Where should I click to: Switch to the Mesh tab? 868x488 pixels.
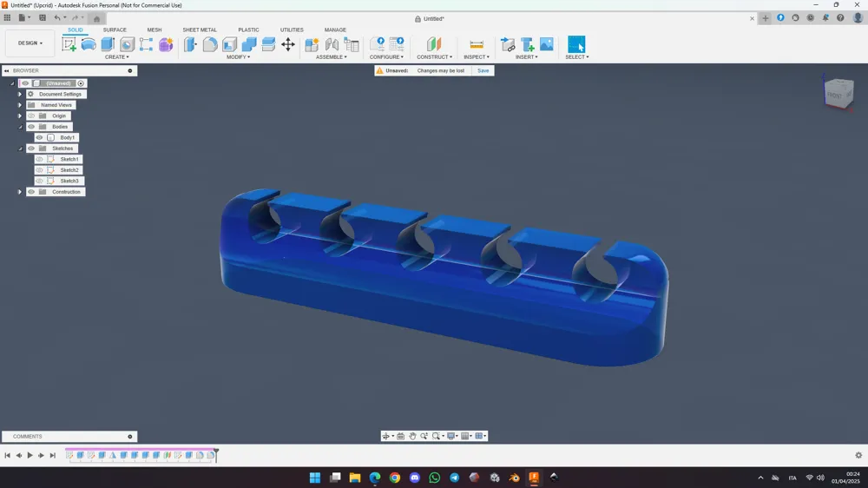point(155,30)
